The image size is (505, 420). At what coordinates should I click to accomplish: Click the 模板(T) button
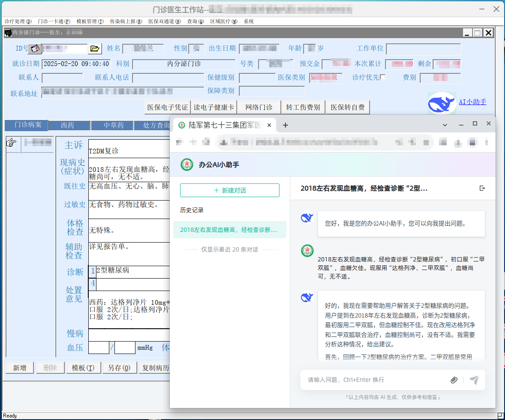83,368
